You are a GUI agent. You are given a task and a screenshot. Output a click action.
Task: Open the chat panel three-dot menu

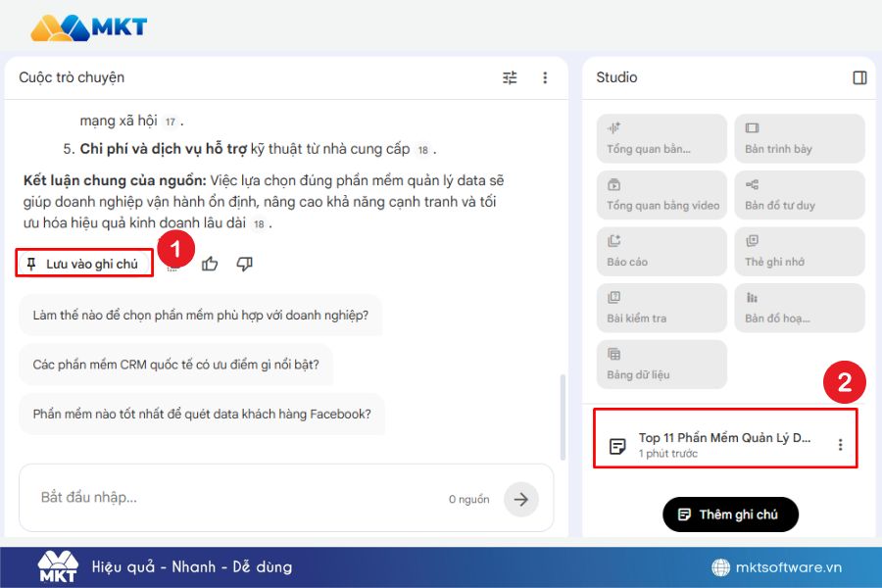point(546,78)
